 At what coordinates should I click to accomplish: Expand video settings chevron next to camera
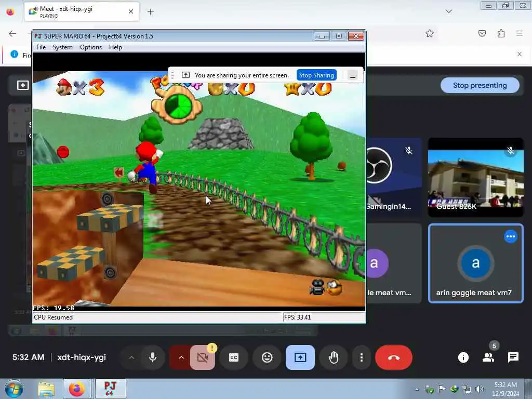(181, 357)
